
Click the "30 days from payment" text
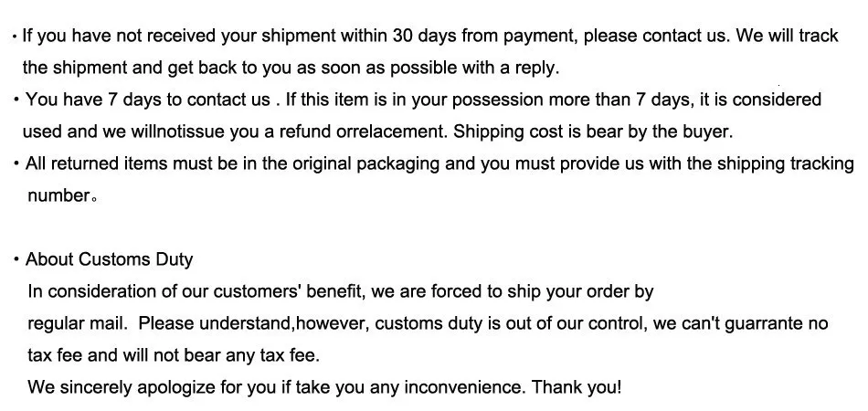click(484, 37)
